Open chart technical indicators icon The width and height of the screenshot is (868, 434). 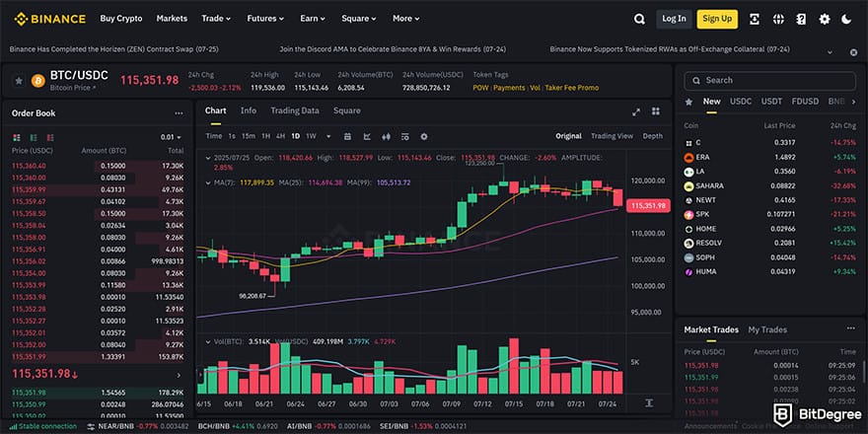pyautogui.click(x=367, y=136)
